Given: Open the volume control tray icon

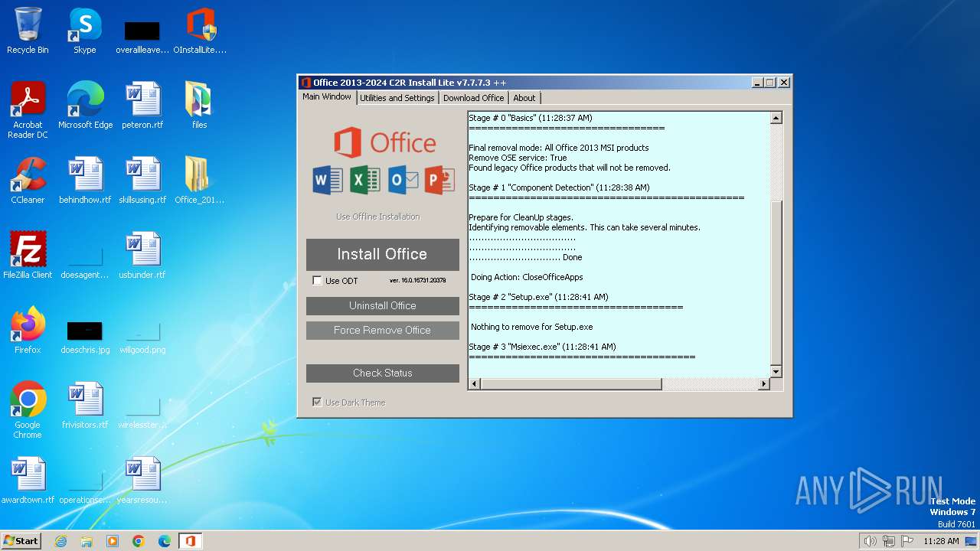Looking at the screenshot, I should click(x=870, y=541).
